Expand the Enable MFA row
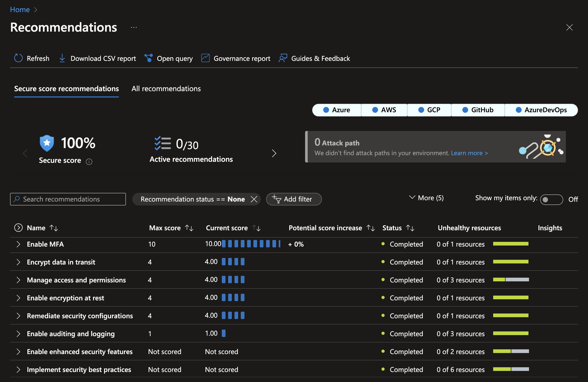The height and width of the screenshot is (382, 588). coord(18,244)
